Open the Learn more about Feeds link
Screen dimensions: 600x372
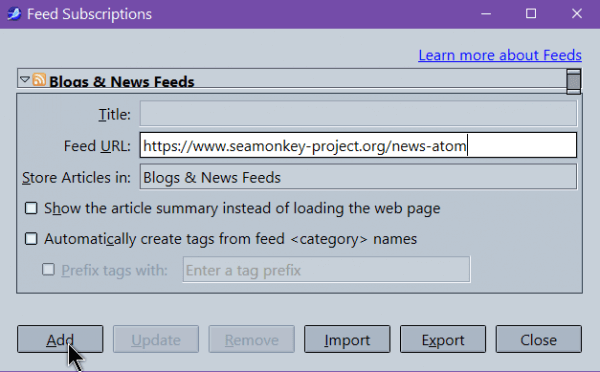(500, 55)
